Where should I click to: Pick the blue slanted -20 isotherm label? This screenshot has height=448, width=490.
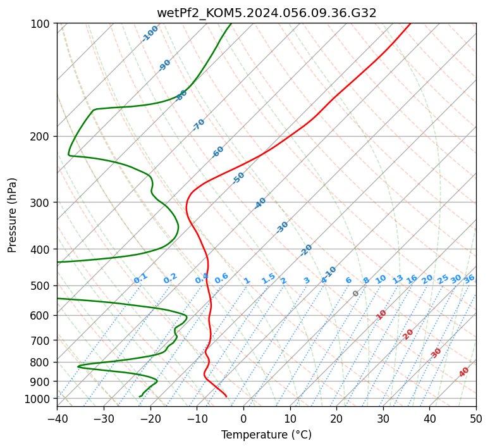(x=306, y=250)
